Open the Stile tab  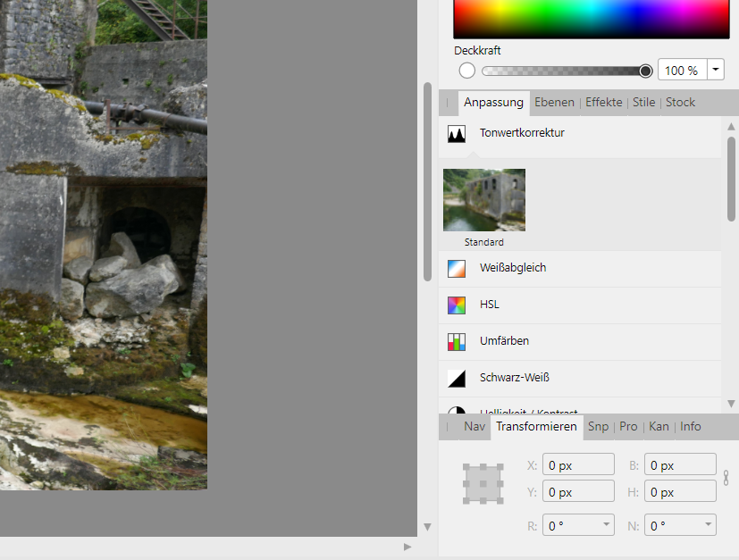[643, 102]
